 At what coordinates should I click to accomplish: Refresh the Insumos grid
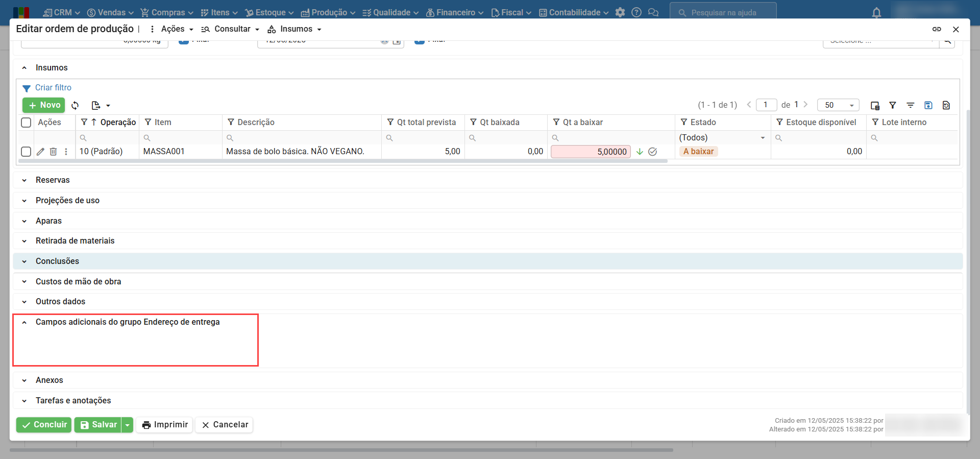[75, 105]
